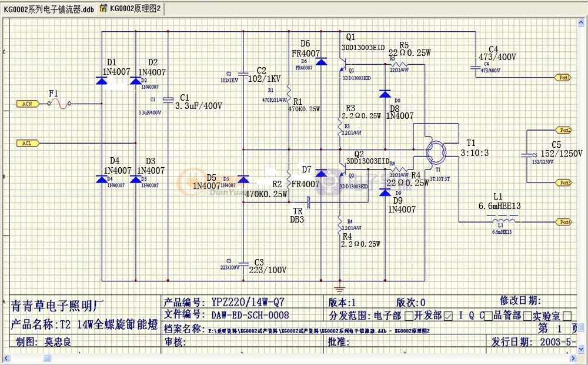Switch to the KG0002系列电子镇流器.ddb tab
This screenshot has height=365, width=588.
49,9
